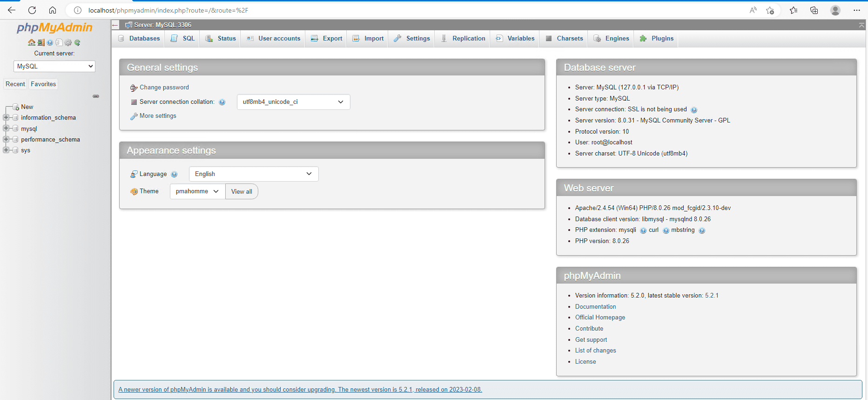This screenshot has height=400, width=868.
Task: Click help icon next to Language
Action: click(174, 174)
